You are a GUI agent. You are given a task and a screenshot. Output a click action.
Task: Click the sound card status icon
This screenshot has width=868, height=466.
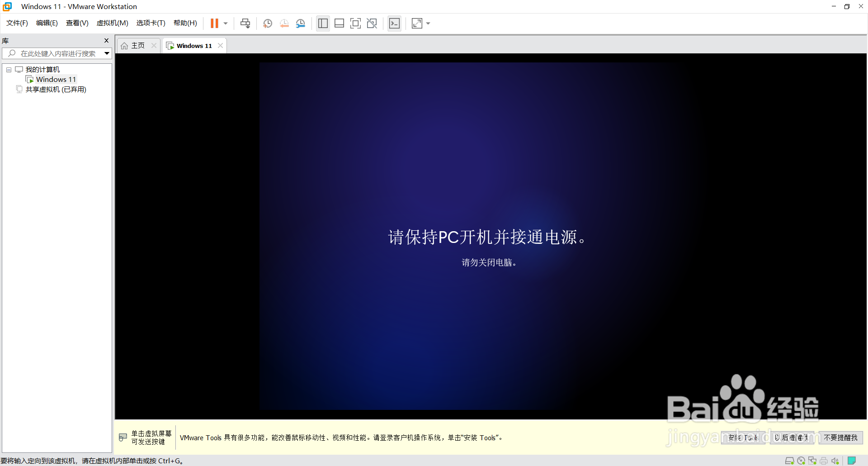(835, 461)
